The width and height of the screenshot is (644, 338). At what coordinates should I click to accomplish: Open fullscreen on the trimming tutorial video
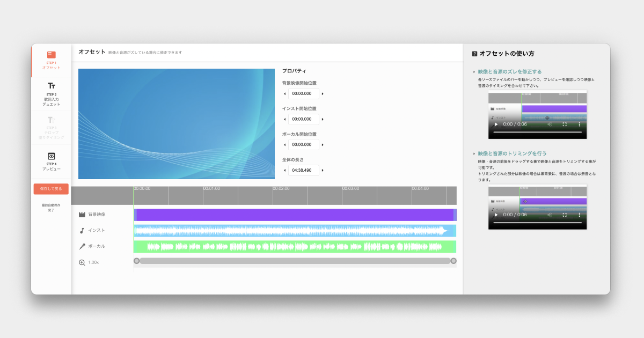(x=565, y=215)
